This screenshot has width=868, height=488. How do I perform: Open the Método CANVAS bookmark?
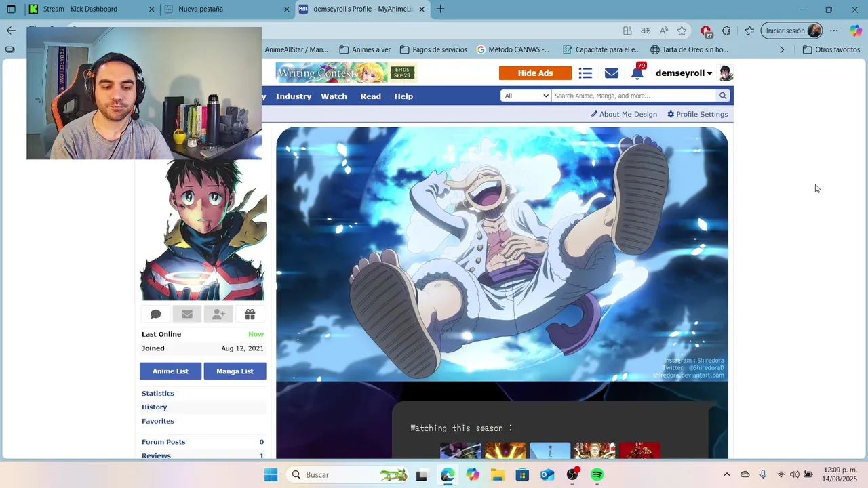(x=513, y=49)
